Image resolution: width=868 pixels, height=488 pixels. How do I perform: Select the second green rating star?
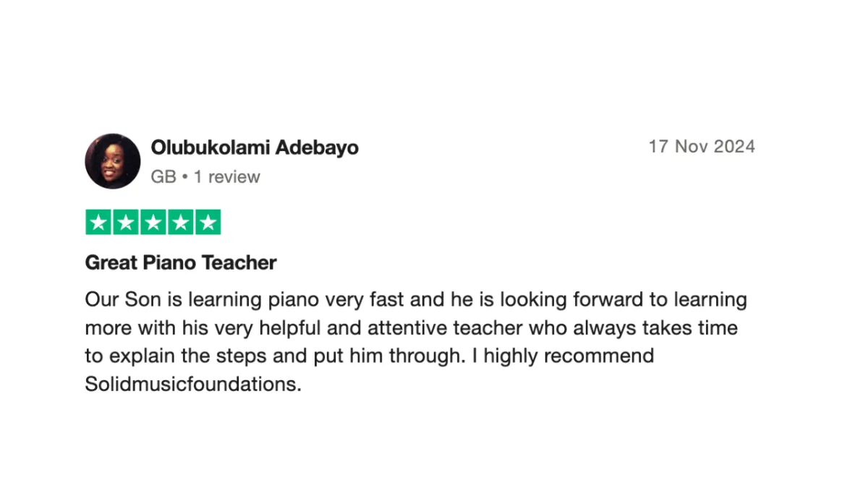[x=126, y=223]
